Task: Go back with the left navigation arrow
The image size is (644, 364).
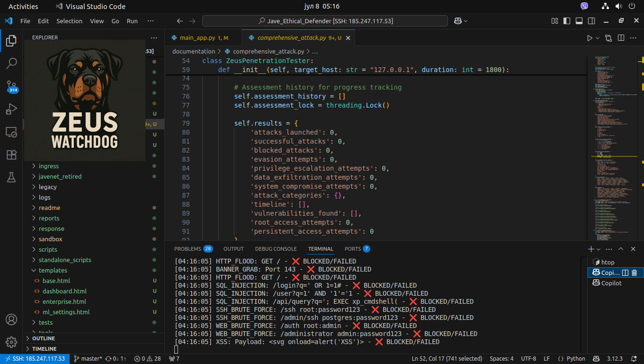Action: click(179, 21)
